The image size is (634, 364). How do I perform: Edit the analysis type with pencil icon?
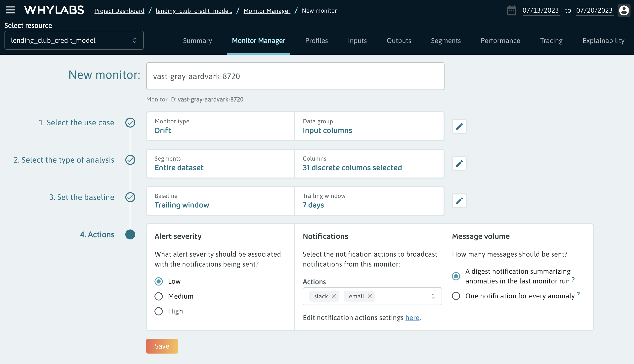[x=459, y=164]
